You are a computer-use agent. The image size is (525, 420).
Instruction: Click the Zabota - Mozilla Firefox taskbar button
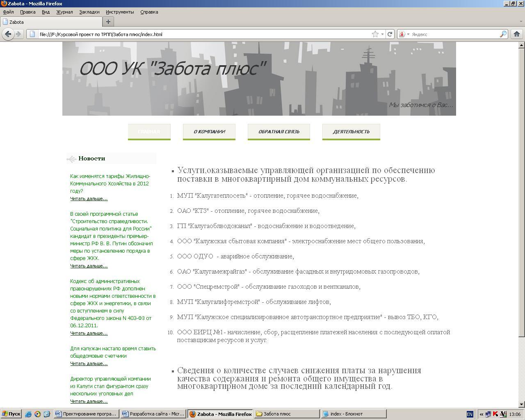pyautogui.click(x=220, y=414)
